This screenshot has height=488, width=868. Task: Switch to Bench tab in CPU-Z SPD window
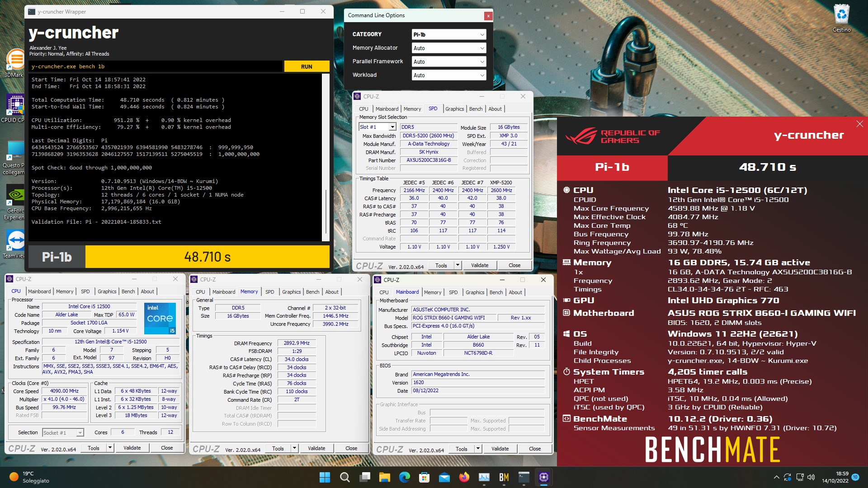476,109
